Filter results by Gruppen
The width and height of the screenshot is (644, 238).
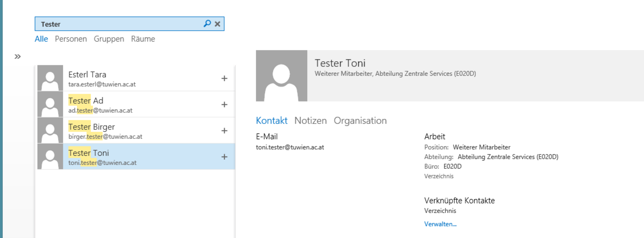[x=109, y=39]
